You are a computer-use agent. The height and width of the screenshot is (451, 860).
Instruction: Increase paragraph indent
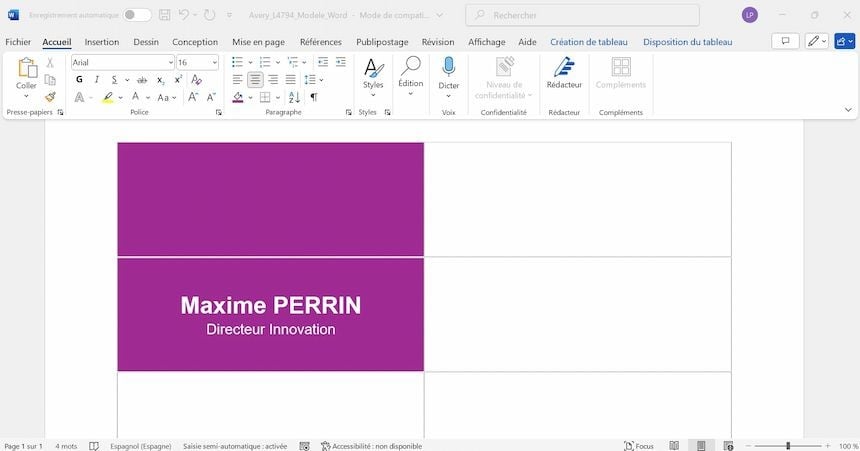point(341,62)
